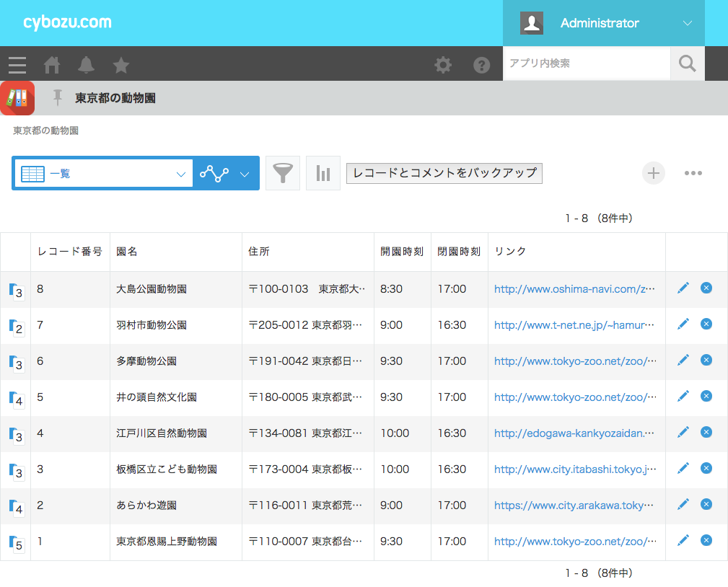
Task: Click レコードとコメントをバックアップ button
Action: tap(444, 173)
